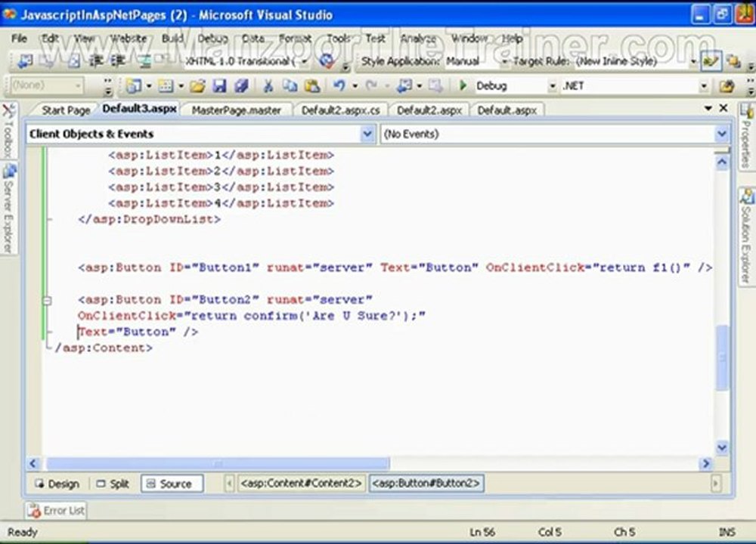Open the Error List panel
Viewport: 756px width, 544px height.
click(x=56, y=510)
